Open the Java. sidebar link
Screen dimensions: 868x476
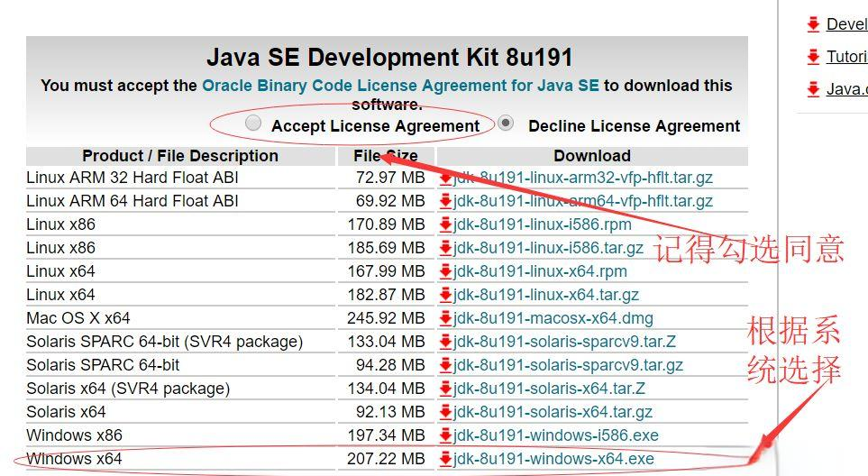point(847,88)
